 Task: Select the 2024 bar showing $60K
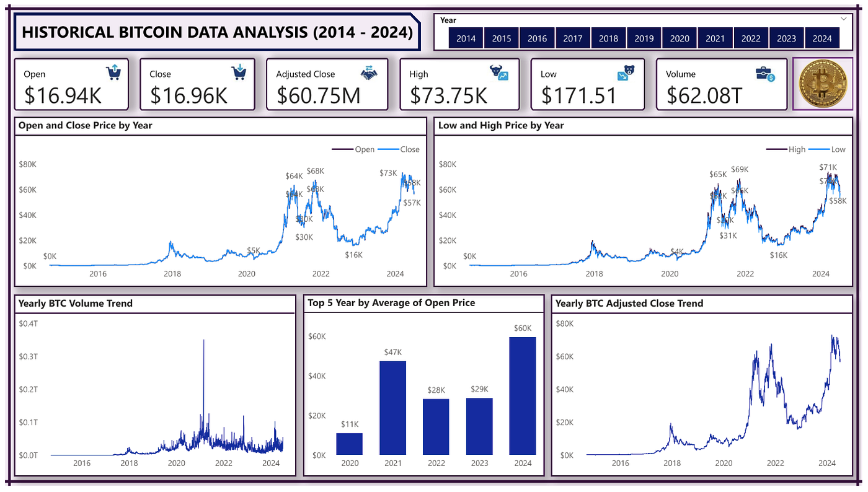pos(523,396)
